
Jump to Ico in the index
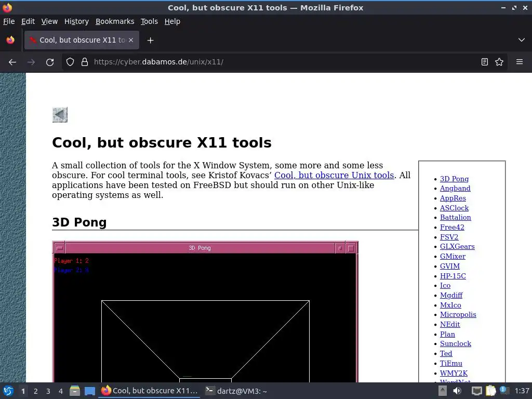(x=445, y=286)
